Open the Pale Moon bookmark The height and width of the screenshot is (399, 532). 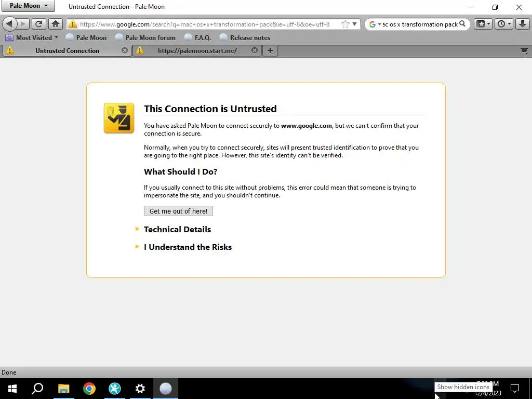point(86,37)
